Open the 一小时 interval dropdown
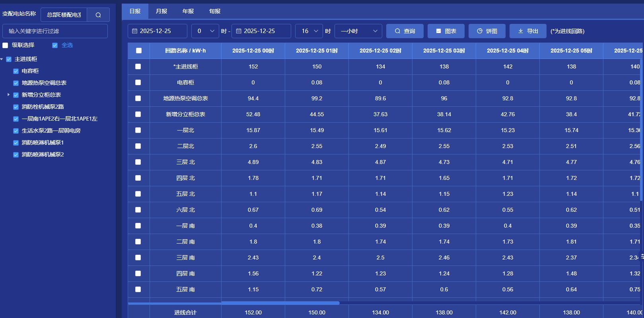The height and width of the screenshot is (318, 644). 358,31
